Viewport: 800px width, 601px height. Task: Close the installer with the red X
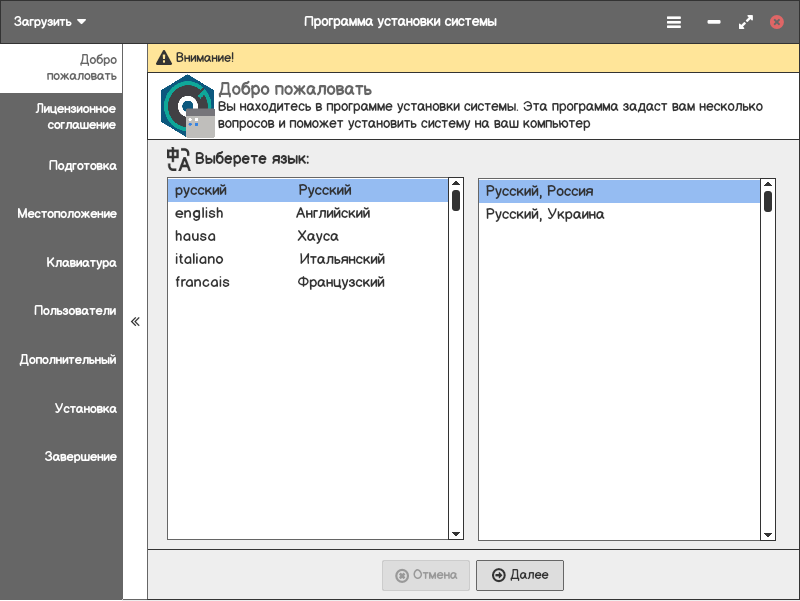click(x=777, y=22)
